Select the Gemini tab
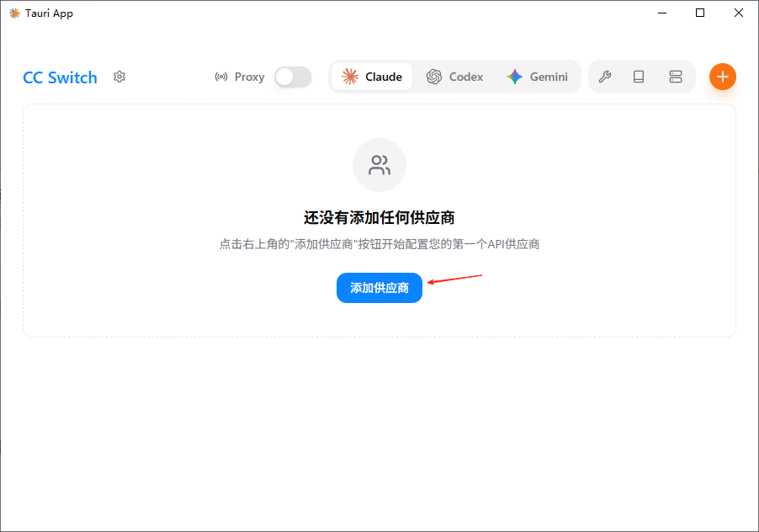759x532 pixels. 538,77
